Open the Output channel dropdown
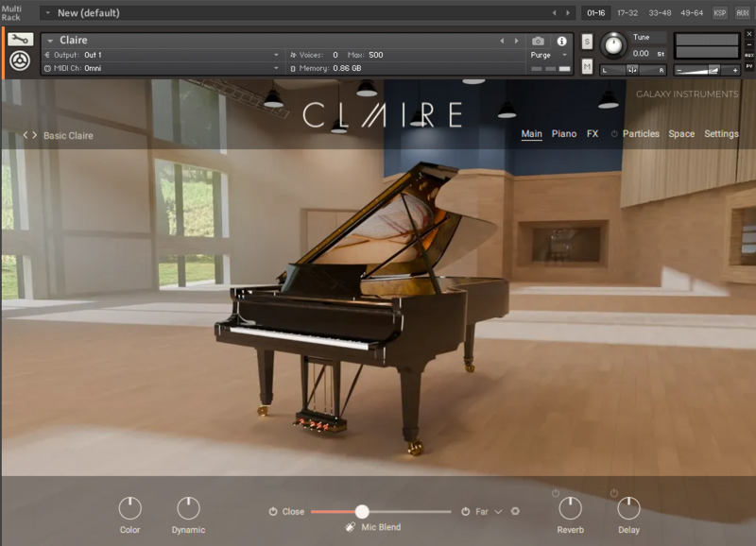Image resolution: width=756 pixels, height=546 pixels. (276, 55)
